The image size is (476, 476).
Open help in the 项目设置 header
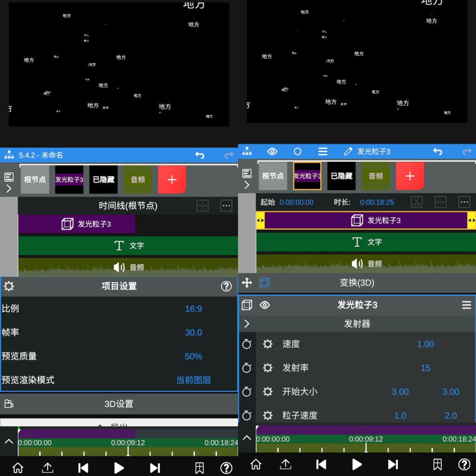click(x=226, y=286)
